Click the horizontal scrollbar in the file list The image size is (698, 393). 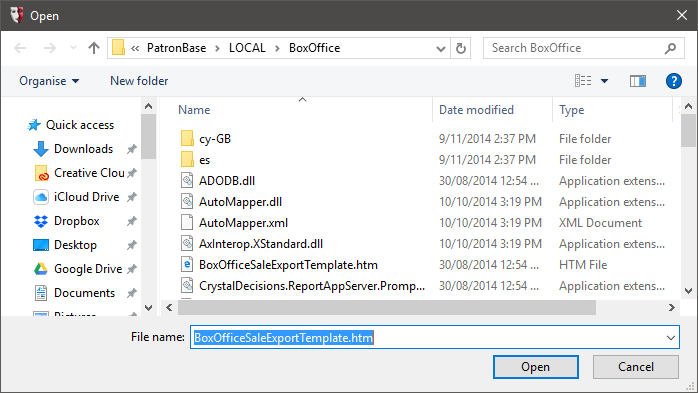386,308
